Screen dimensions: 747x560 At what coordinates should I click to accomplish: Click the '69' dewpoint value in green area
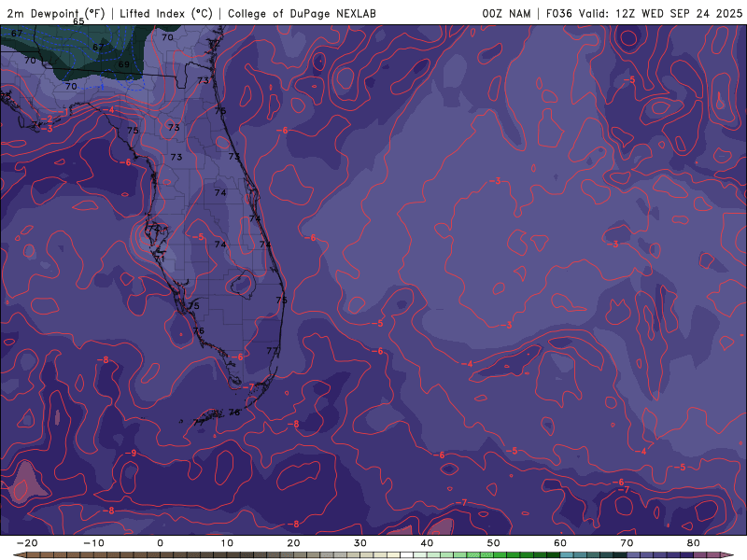[124, 64]
